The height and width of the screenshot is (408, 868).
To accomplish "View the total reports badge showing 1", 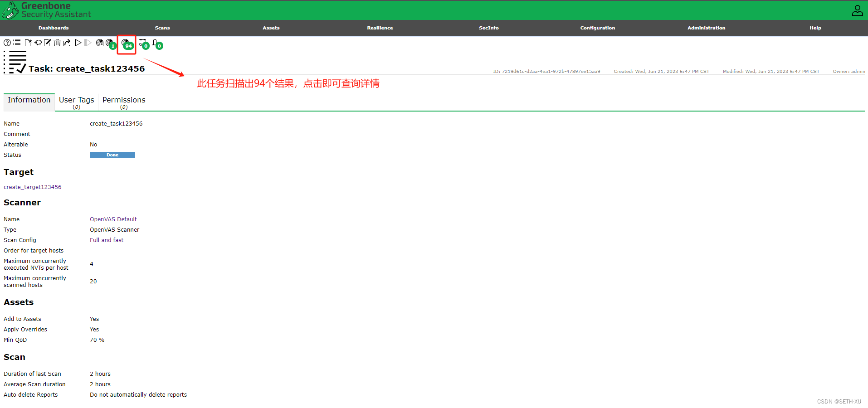I will click(x=110, y=44).
